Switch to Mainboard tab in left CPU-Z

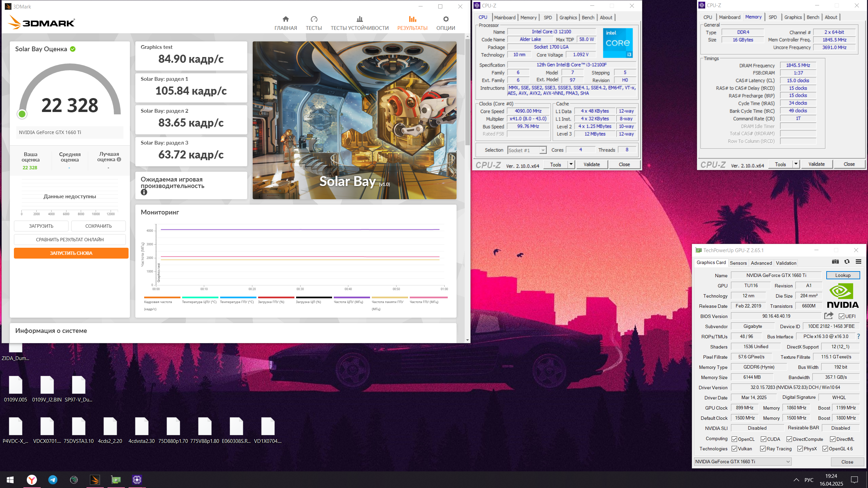pos(505,18)
